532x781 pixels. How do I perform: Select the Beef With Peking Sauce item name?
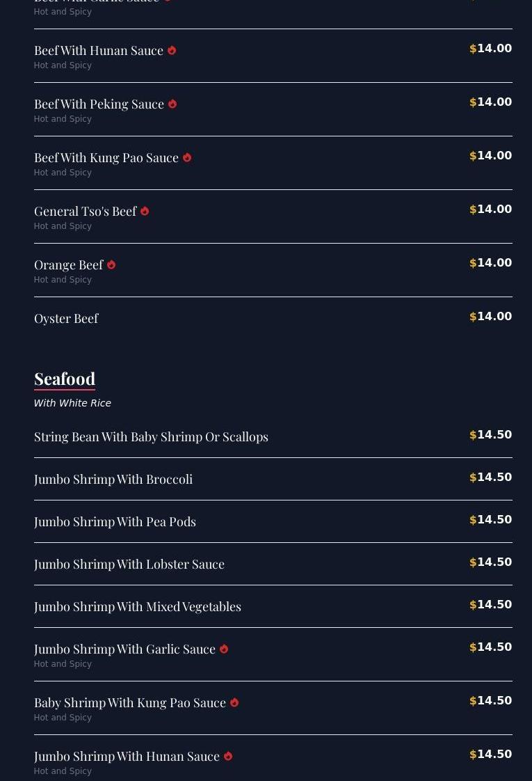pos(99,104)
